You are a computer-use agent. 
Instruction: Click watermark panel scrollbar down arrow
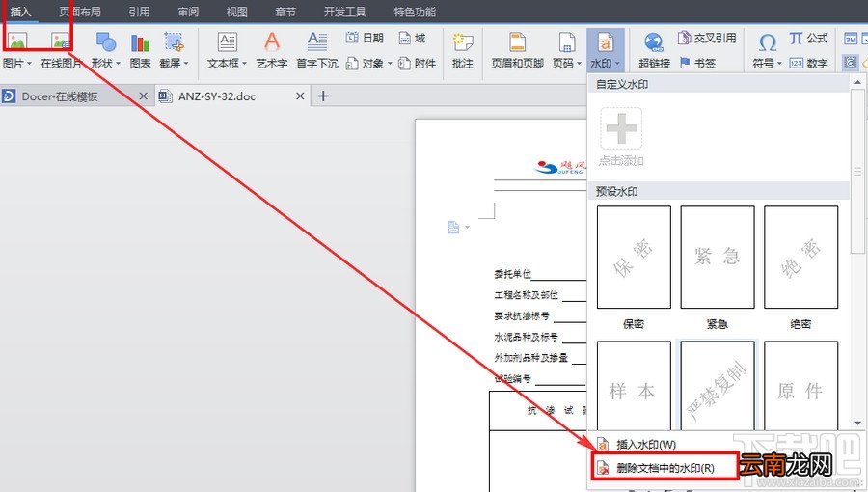[858, 424]
